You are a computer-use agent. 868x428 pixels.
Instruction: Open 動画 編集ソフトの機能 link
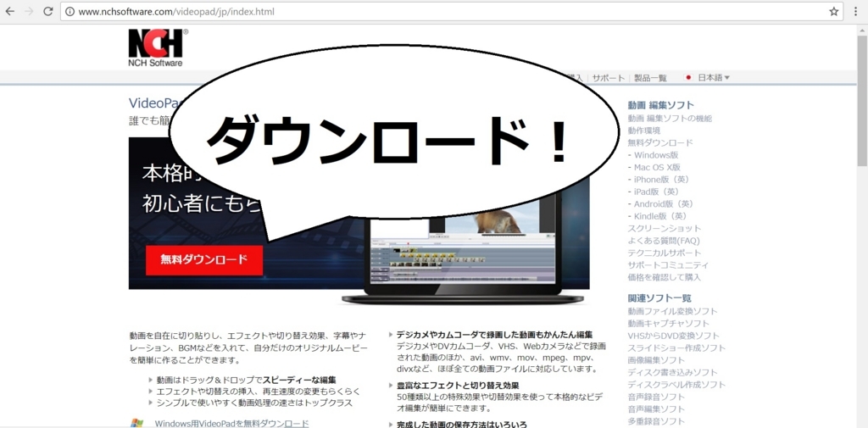(x=670, y=118)
